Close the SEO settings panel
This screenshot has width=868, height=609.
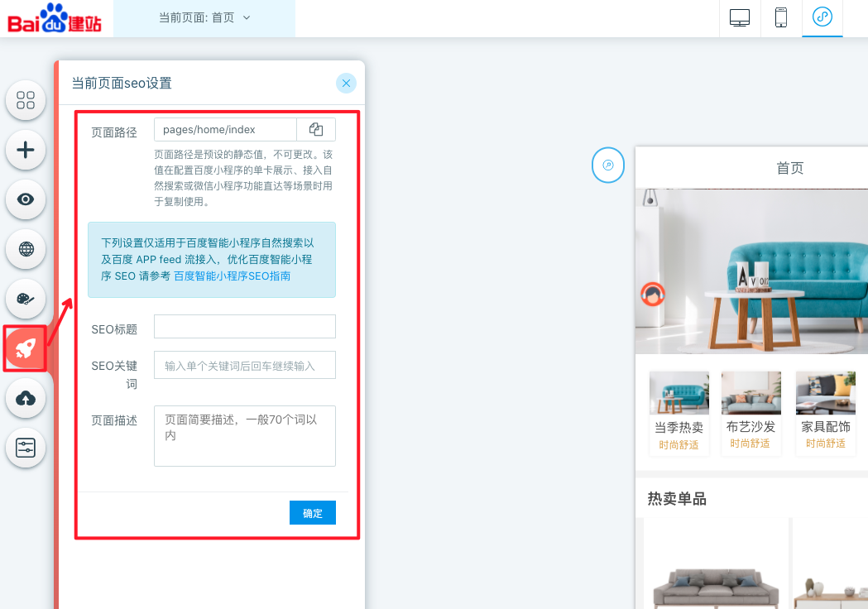tap(346, 83)
